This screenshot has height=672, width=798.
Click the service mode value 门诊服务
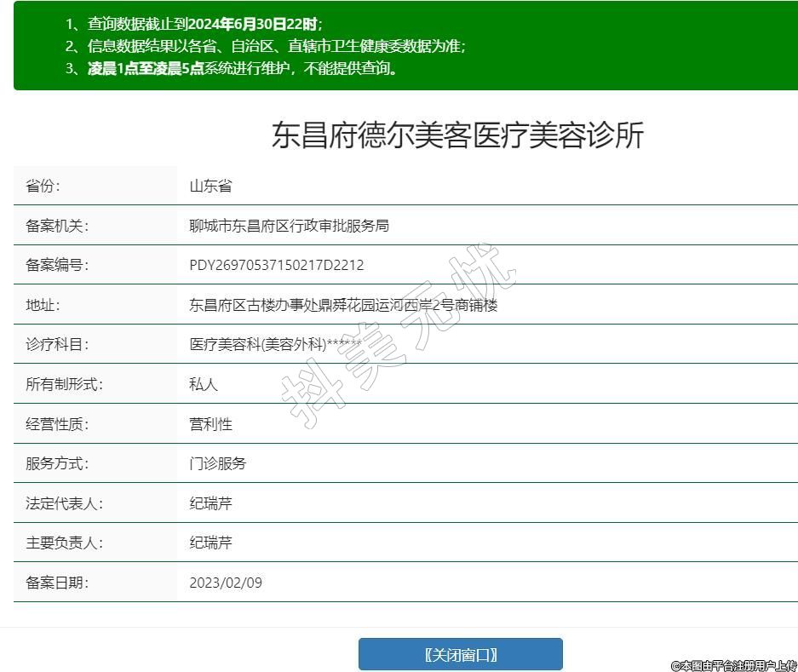(x=217, y=463)
